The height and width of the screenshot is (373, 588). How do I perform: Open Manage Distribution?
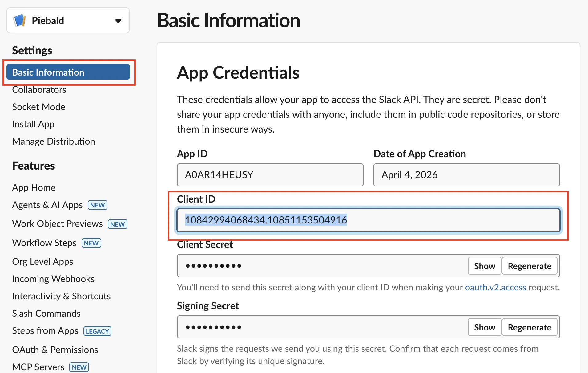[x=54, y=141]
